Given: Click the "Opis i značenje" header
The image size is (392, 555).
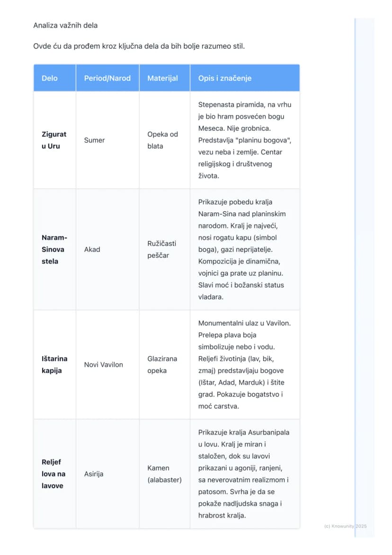Looking at the screenshot, I should 245,78.
